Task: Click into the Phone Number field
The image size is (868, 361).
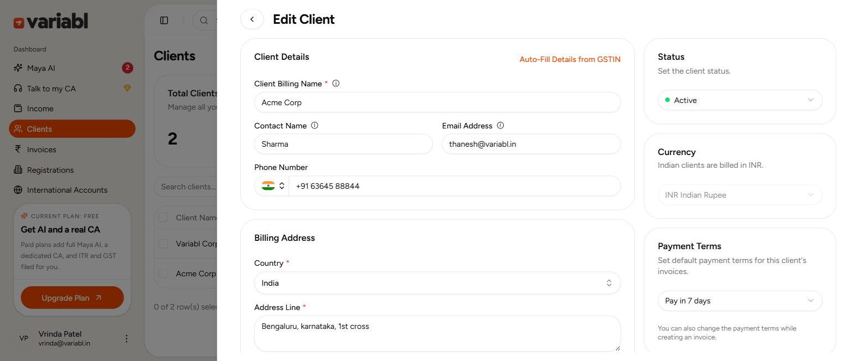Action: tap(454, 186)
